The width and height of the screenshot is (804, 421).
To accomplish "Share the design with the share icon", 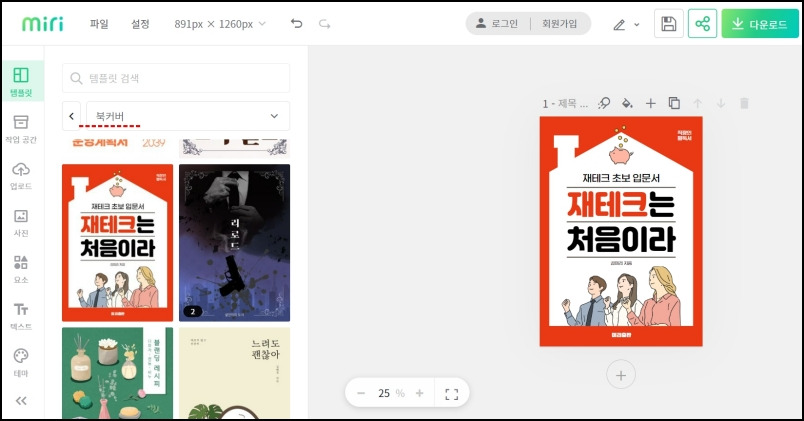I will 702,24.
